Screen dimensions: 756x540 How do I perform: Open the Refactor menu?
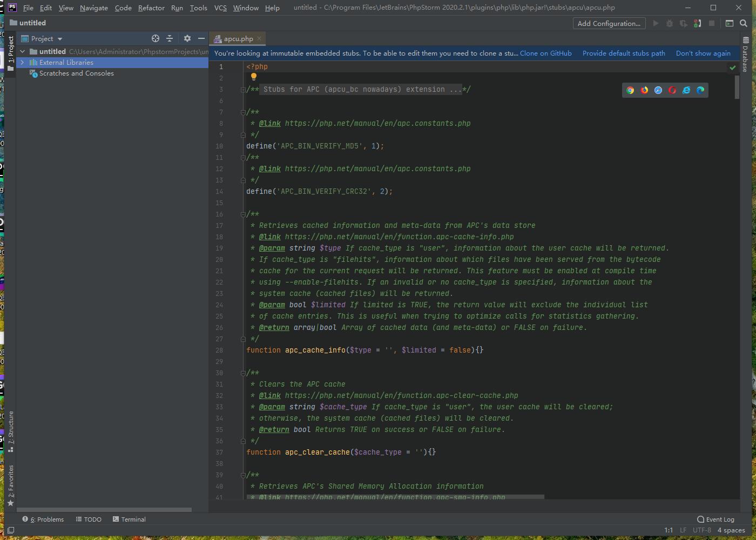tap(151, 8)
